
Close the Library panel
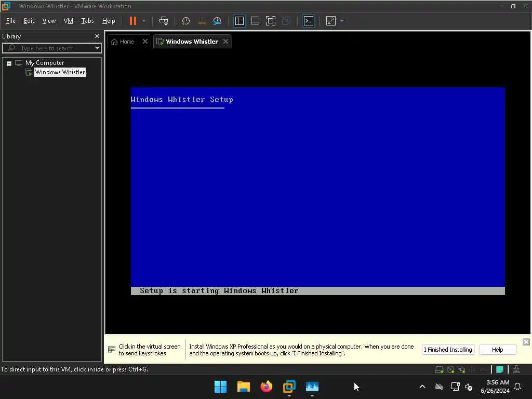tap(97, 36)
